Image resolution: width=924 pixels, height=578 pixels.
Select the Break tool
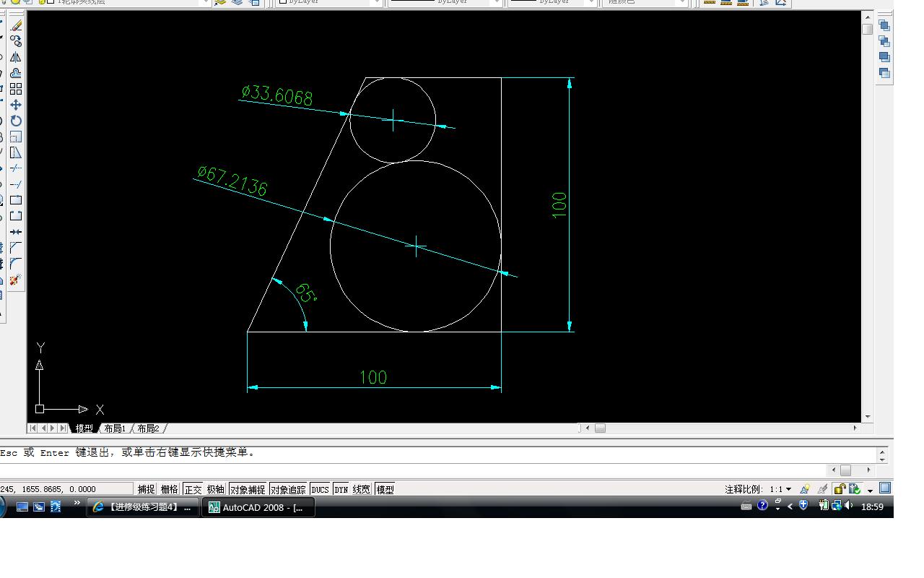[x=16, y=216]
